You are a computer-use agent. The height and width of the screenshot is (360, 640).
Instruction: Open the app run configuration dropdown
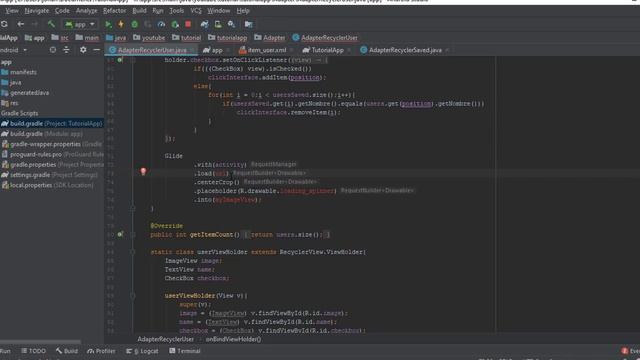pyautogui.click(x=80, y=24)
